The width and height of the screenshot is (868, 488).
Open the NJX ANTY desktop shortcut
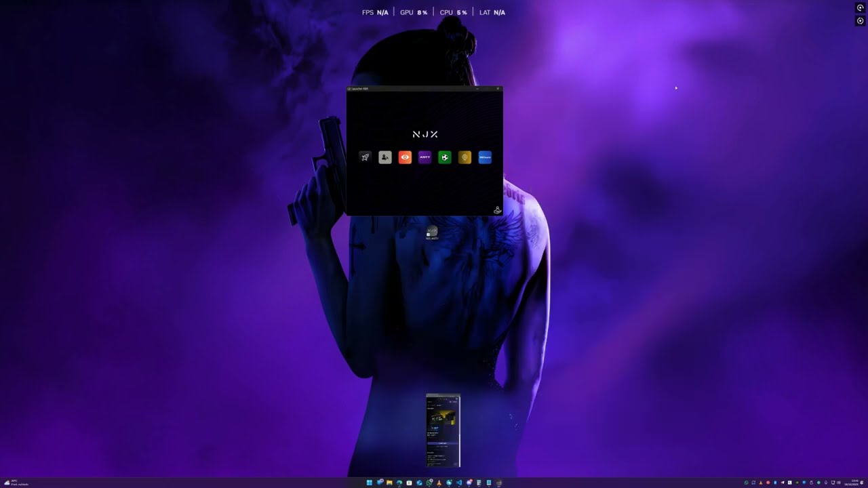pyautogui.click(x=432, y=233)
